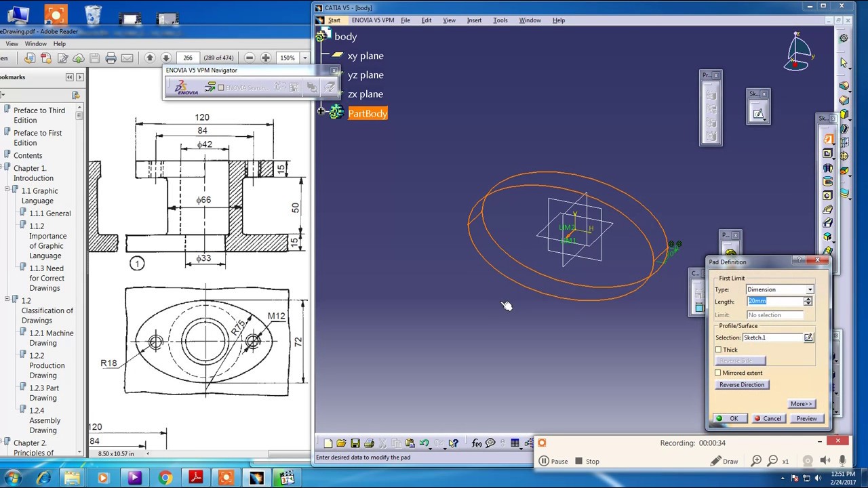
Task: Stop the screen recording
Action: pos(587,462)
